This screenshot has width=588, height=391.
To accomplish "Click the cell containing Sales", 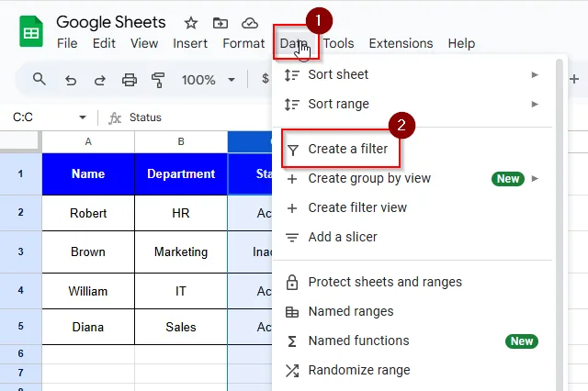I will click(181, 327).
